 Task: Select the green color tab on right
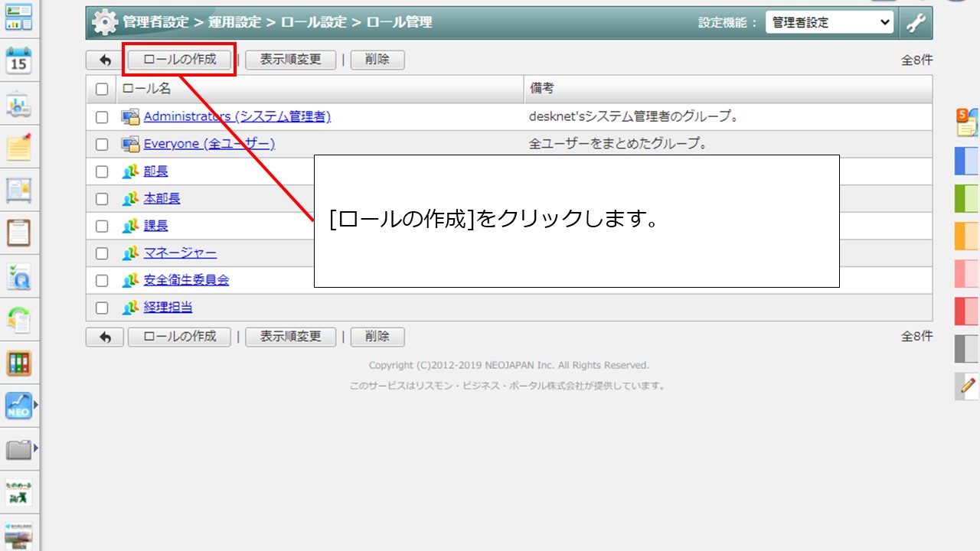[x=967, y=198]
